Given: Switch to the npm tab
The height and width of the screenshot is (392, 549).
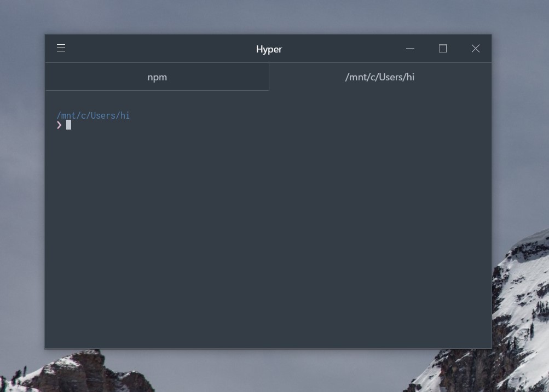Looking at the screenshot, I should (x=157, y=77).
